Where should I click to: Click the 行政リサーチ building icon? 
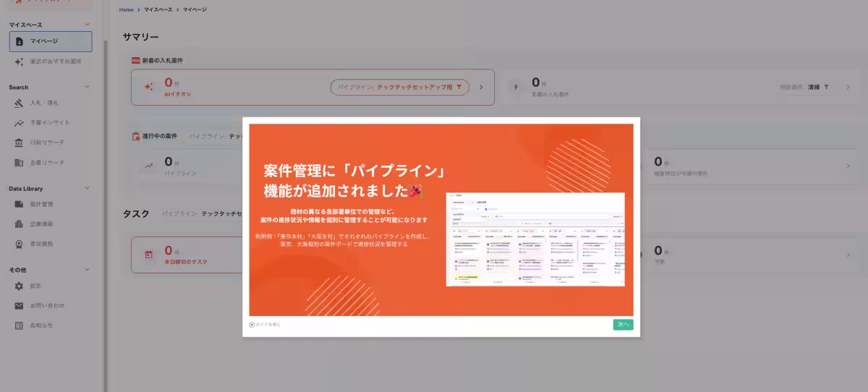click(x=20, y=143)
